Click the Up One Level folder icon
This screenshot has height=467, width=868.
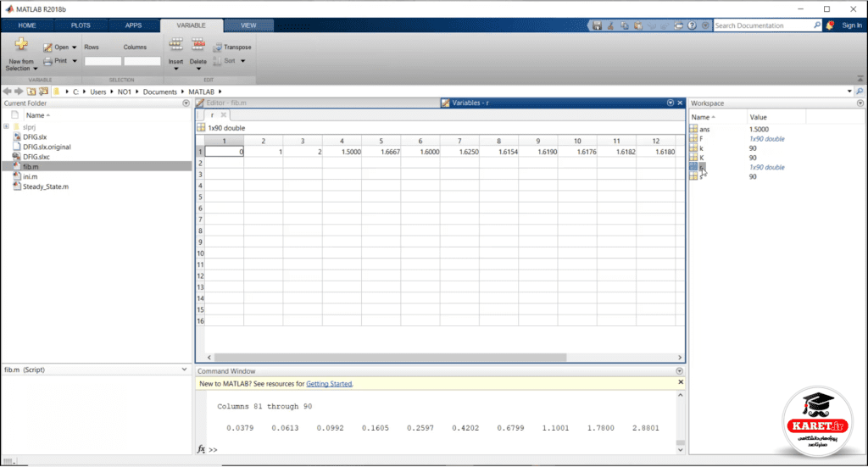coord(31,92)
